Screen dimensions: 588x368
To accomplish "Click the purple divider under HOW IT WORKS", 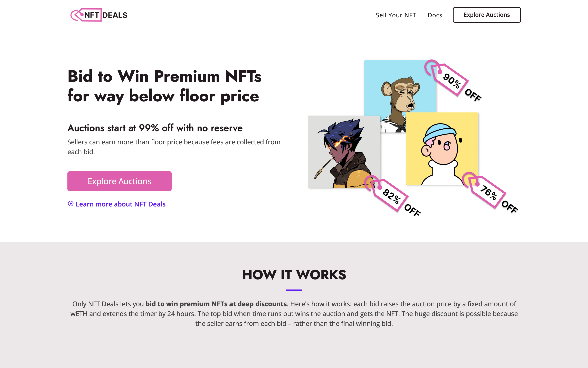I will pos(294,290).
